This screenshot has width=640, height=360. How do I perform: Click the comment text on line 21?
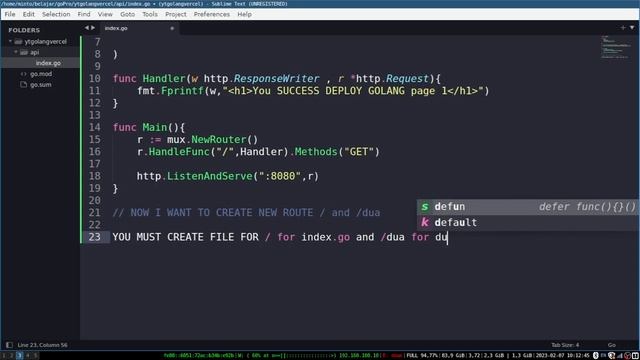pyautogui.click(x=246, y=213)
